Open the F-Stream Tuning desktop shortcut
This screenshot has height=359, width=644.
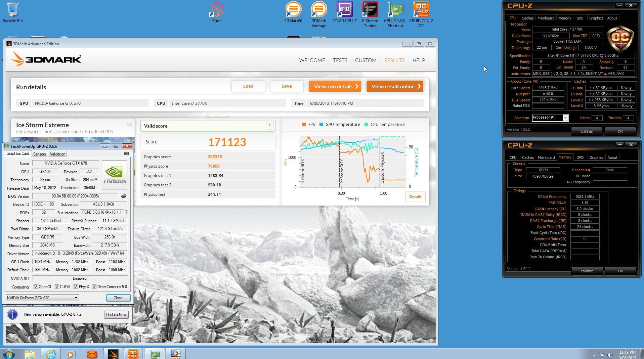370,14
